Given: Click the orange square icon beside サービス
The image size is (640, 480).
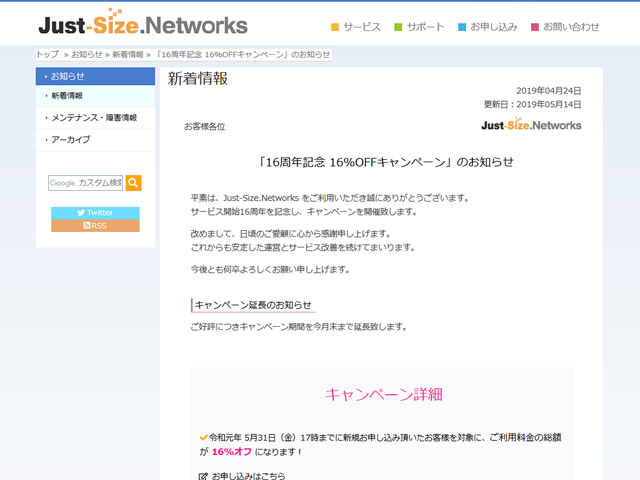Looking at the screenshot, I should tap(335, 27).
